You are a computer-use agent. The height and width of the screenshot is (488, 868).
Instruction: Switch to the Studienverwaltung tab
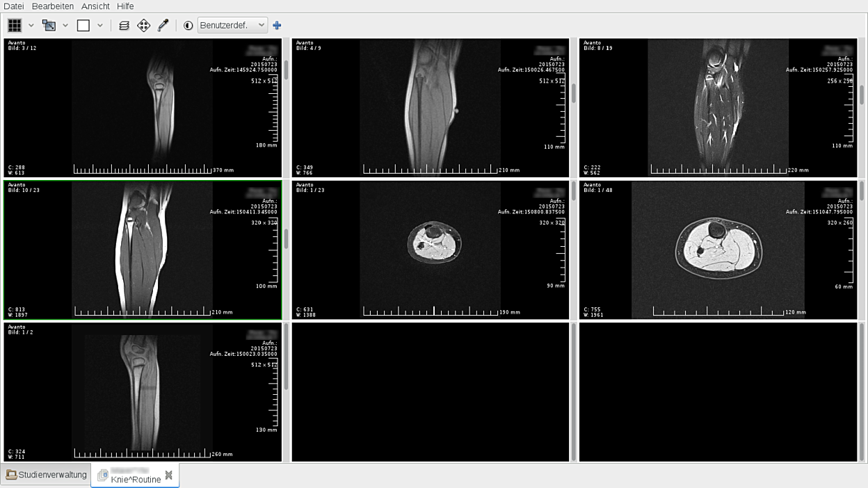tap(46, 475)
